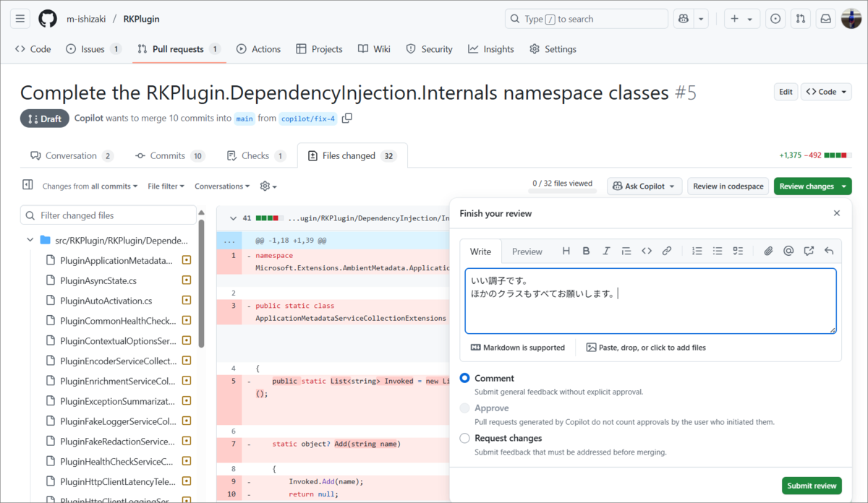Insert heading with the H toolbar icon

(x=566, y=251)
